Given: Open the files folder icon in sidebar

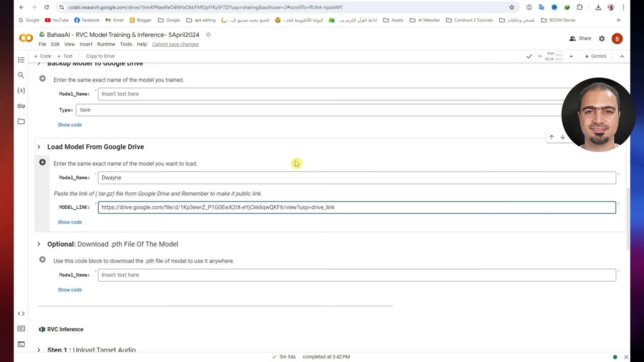Looking at the screenshot, I should click(x=21, y=121).
